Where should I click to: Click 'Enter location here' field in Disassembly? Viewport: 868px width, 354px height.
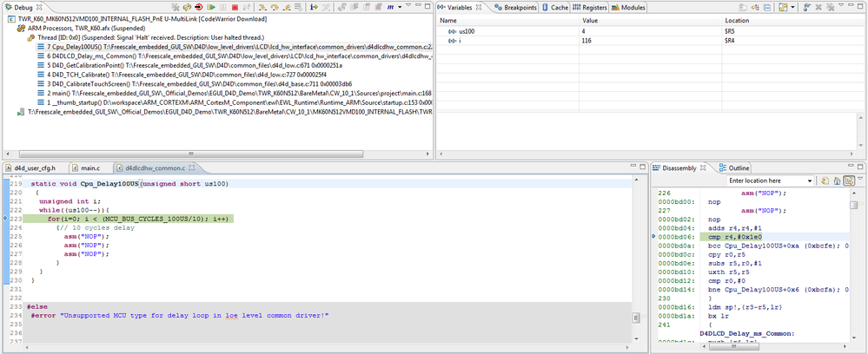click(765, 180)
